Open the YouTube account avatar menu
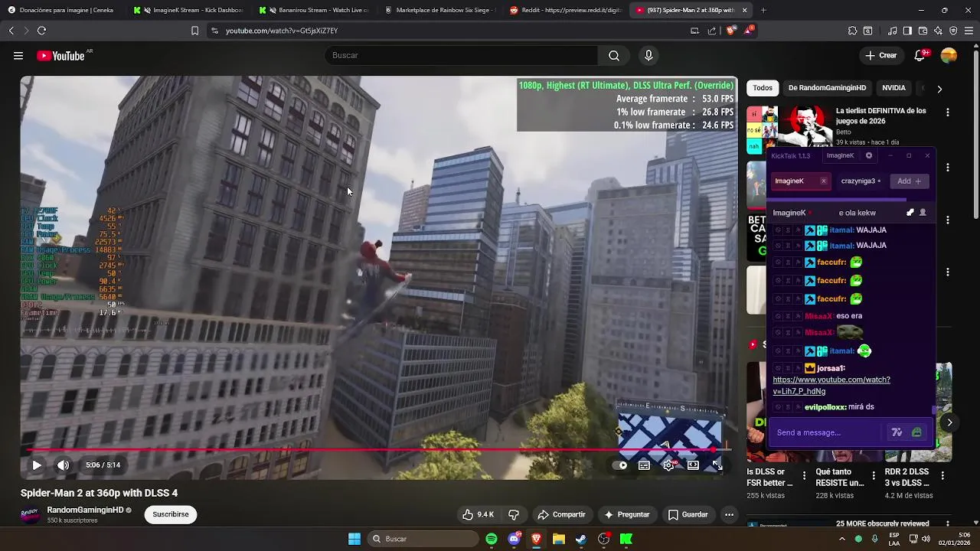980x551 pixels. [x=949, y=55]
